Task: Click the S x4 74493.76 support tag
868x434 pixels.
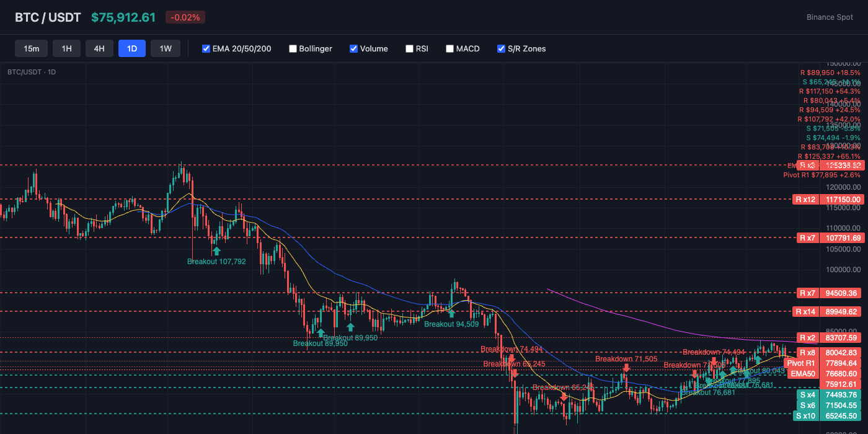Action: click(x=828, y=395)
